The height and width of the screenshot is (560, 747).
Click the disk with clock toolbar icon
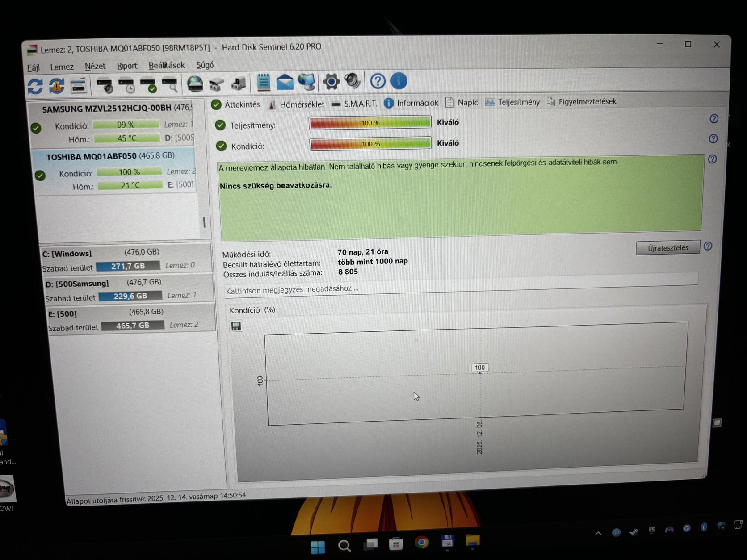pos(126,84)
